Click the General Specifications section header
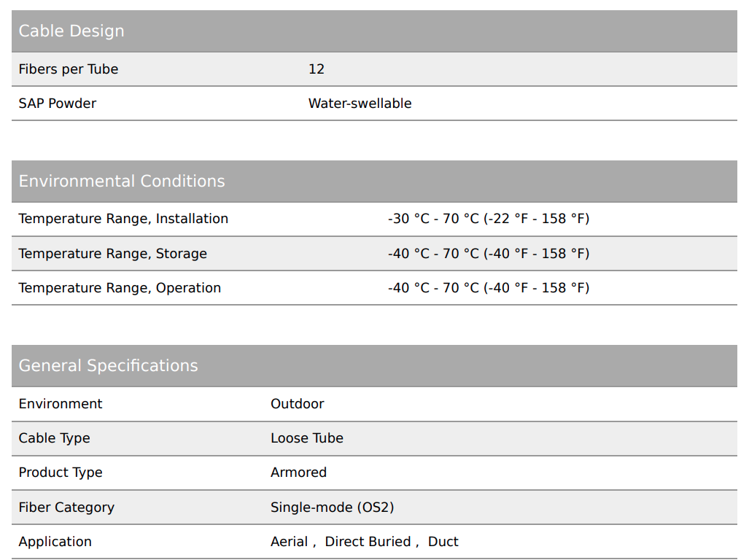The image size is (749, 560). coord(108,366)
